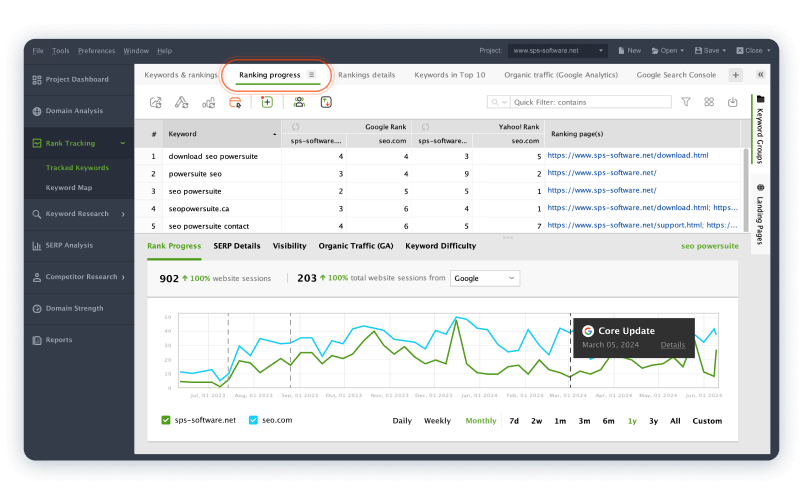
Task: Click the export download icon beside filter
Action: pos(732,102)
